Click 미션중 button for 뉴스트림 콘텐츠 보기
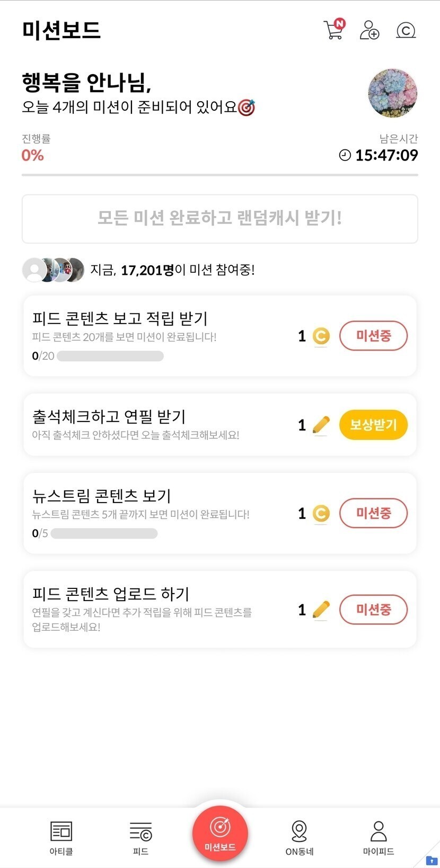 (x=373, y=513)
